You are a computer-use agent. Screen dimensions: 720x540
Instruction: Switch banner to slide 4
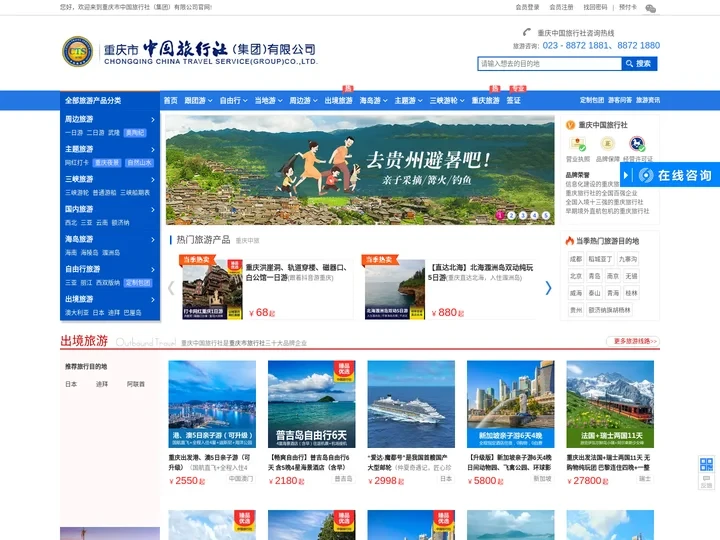point(534,215)
